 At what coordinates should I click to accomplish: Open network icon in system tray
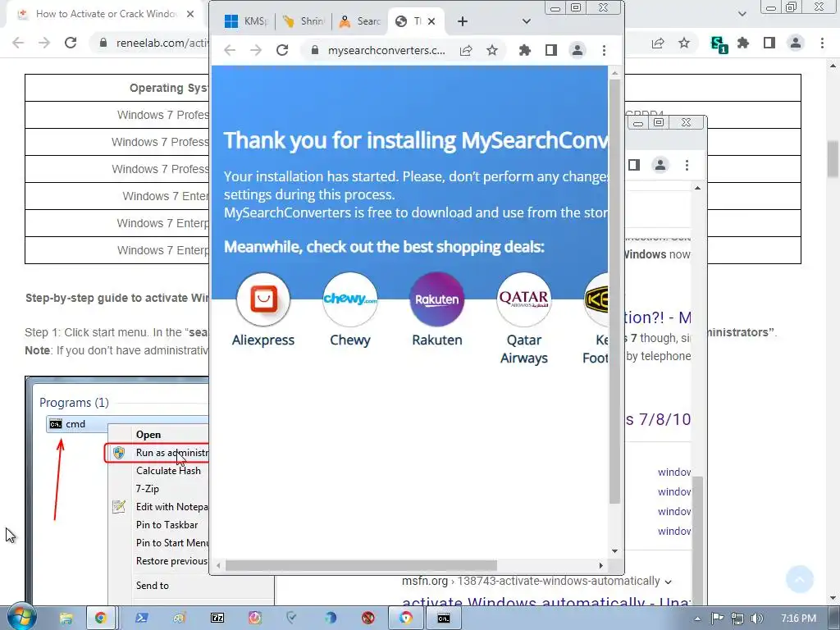737,619
